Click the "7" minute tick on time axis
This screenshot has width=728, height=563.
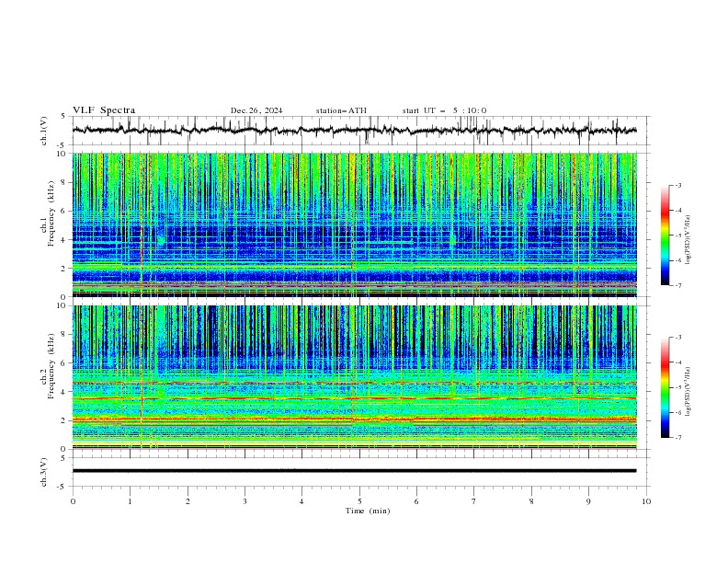474,501
